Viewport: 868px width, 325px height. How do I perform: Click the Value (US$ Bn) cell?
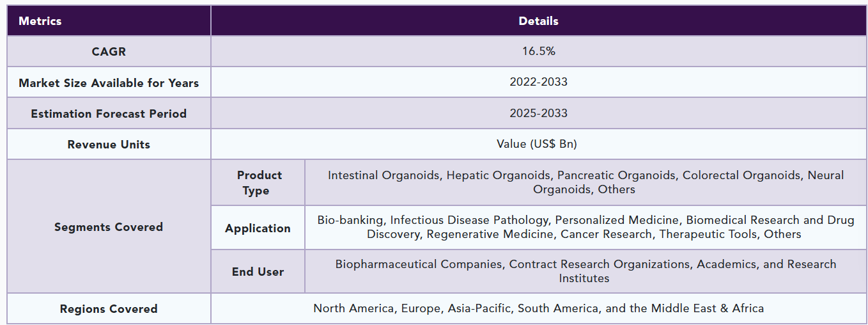click(x=537, y=144)
